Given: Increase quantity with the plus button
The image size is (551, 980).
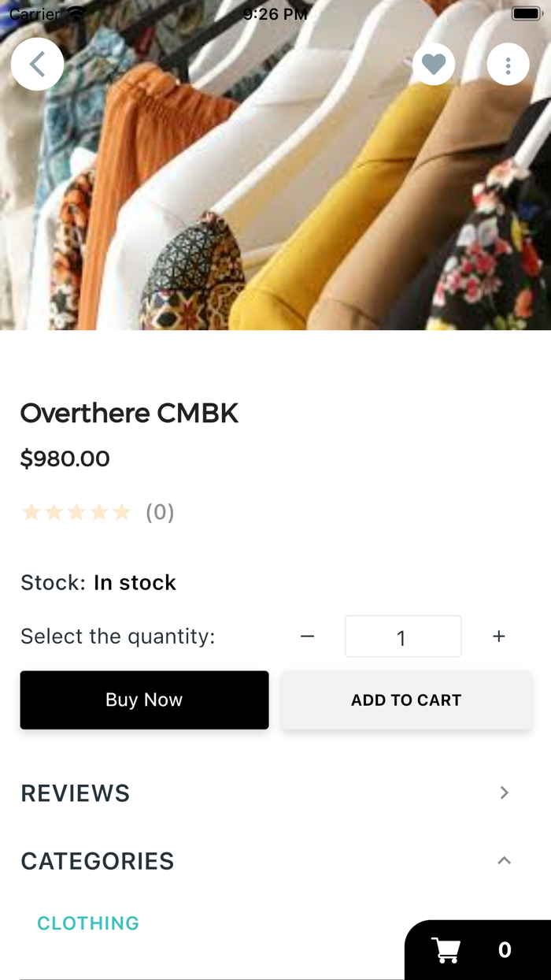Looking at the screenshot, I should (498, 637).
